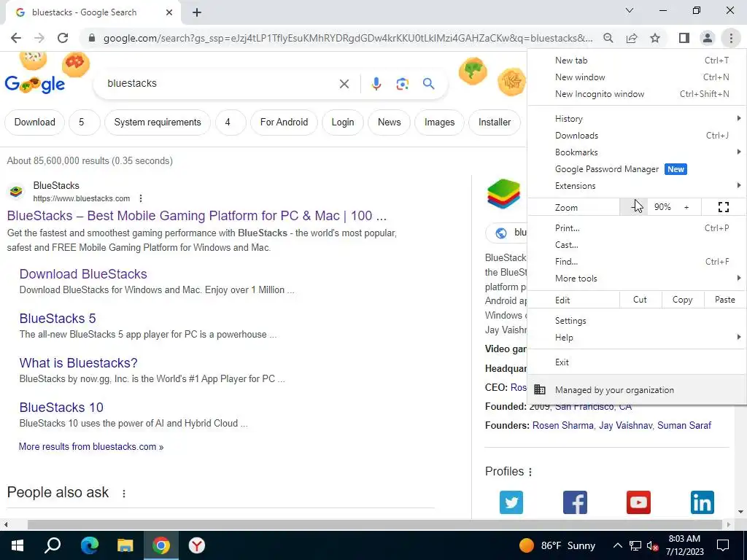Expand the More tools submenu
Viewport: 747px width, 560px height.
(637, 279)
